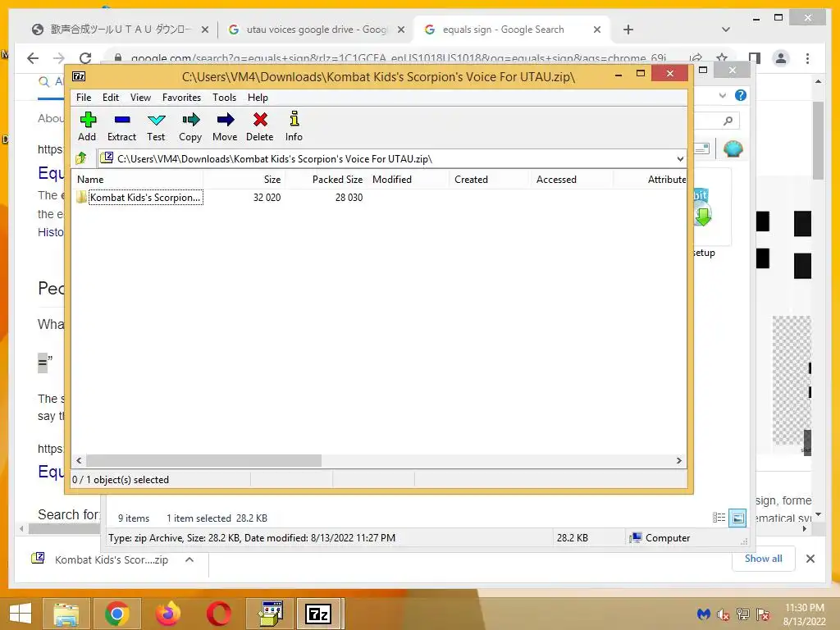Switch to 7-Zip taskbar button
Screen dimensions: 840x630
click(x=318, y=614)
